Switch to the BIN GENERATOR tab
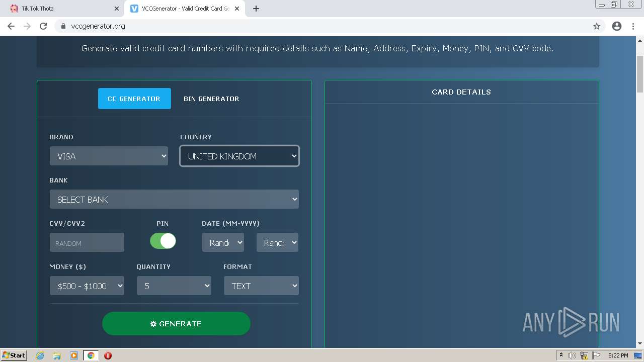 [x=211, y=99]
